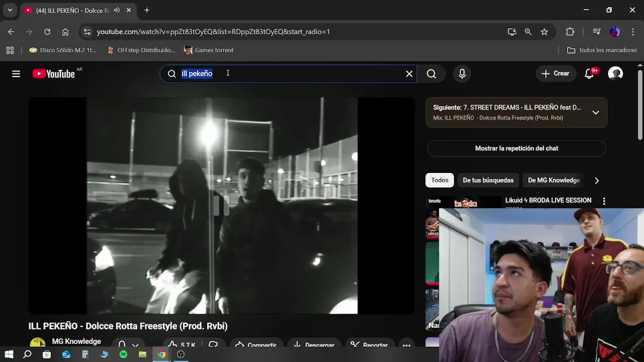Screen dimensions: 644x362
Task: Select the Todos filter chip
Action: click(x=439, y=180)
